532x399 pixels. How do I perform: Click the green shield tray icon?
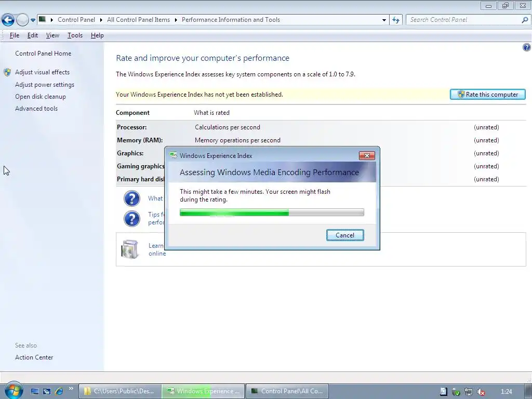tap(456, 392)
